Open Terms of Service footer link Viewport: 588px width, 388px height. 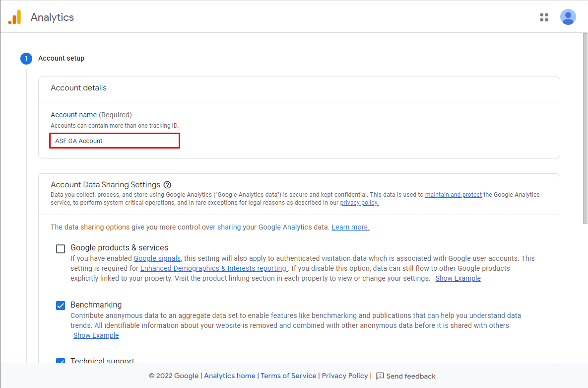[288, 376]
